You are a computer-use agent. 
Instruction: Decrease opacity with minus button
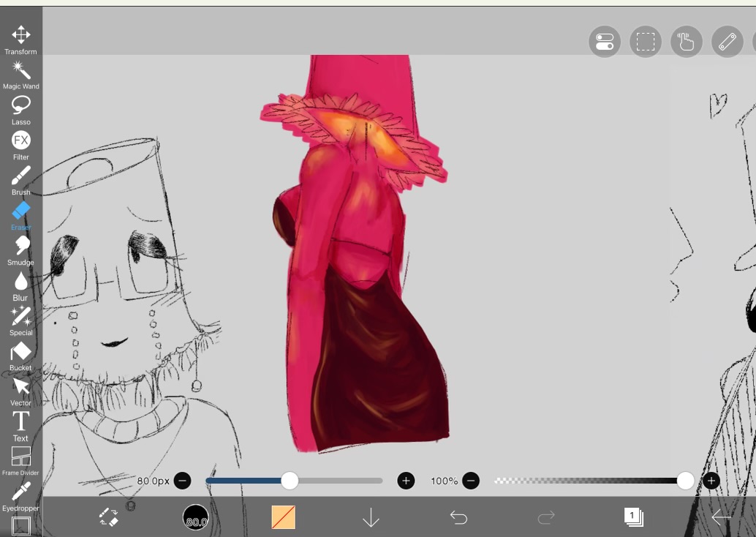pyautogui.click(x=471, y=481)
